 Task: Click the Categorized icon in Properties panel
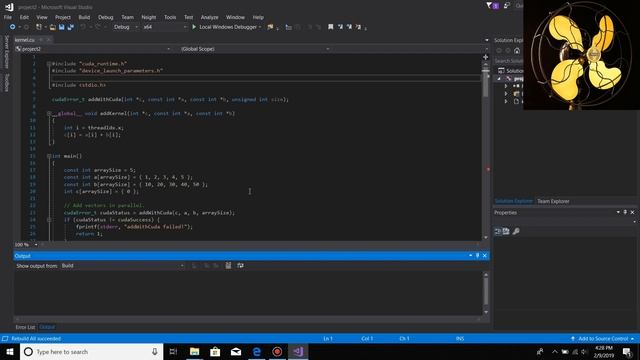[498, 231]
